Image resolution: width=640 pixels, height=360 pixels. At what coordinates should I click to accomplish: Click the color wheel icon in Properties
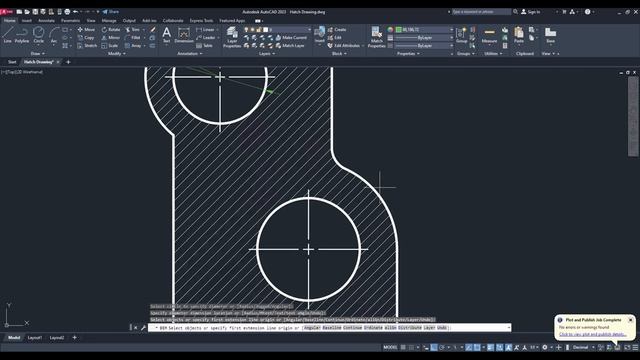point(390,29)
